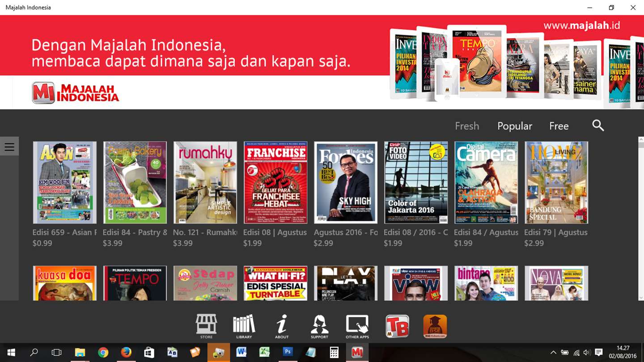Image resolution: width=644 pixels, height=362 pixels.
Task: Click the No. 121 - Rumahku title
Action: click(205, 232)
